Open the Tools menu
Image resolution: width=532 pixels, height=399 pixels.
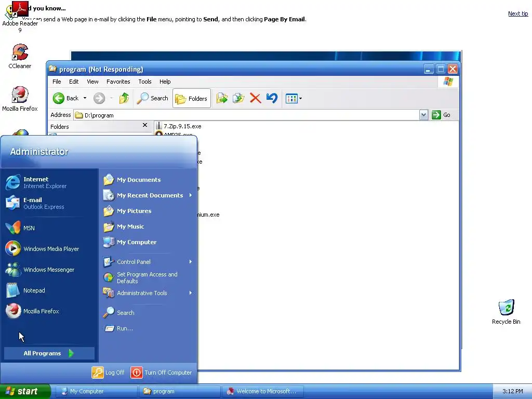coord(145,82)
